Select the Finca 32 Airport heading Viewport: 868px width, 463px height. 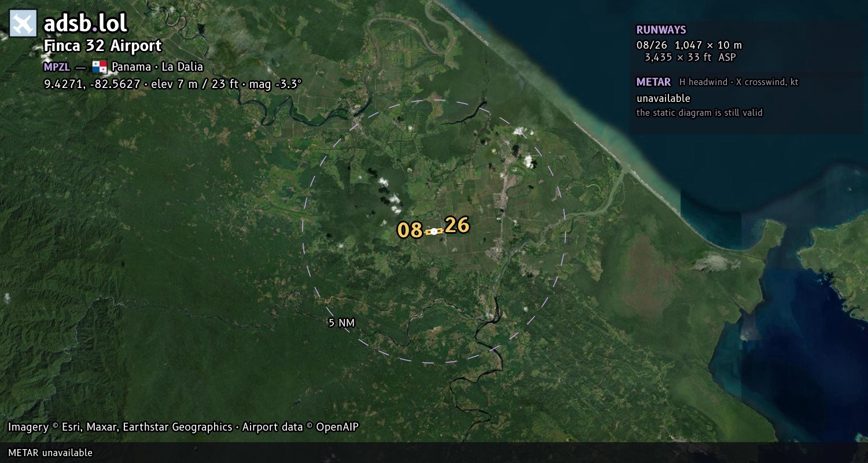[x=102, y=46]
